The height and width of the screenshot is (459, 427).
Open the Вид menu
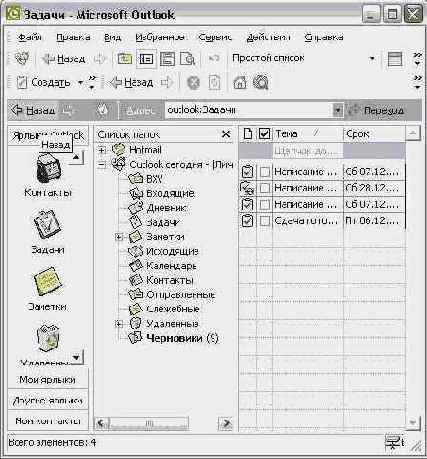click(x=112, y=37)
